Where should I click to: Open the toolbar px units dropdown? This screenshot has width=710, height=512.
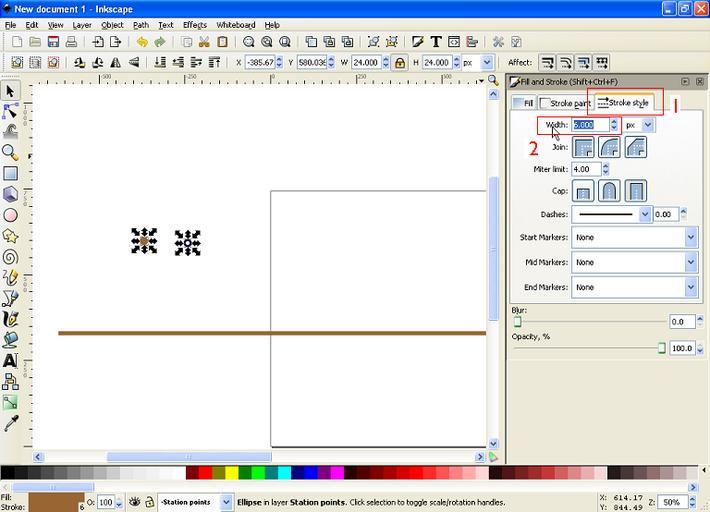[487, 62]
